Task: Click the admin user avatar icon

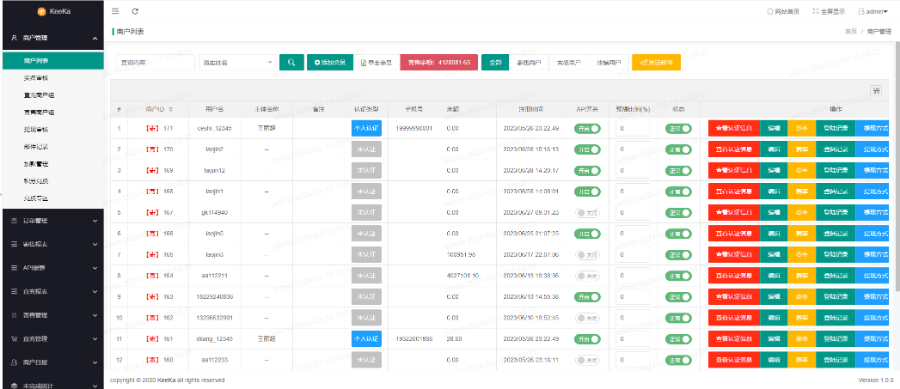Action: click(x=861, y=11)
